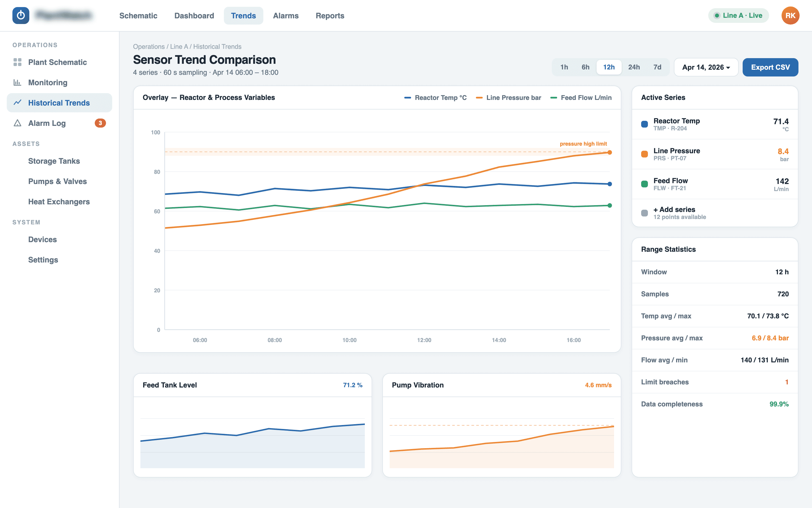This screenshot has width=812, height=508.
Task: Select the 7d time range
Action: point(657,67)
